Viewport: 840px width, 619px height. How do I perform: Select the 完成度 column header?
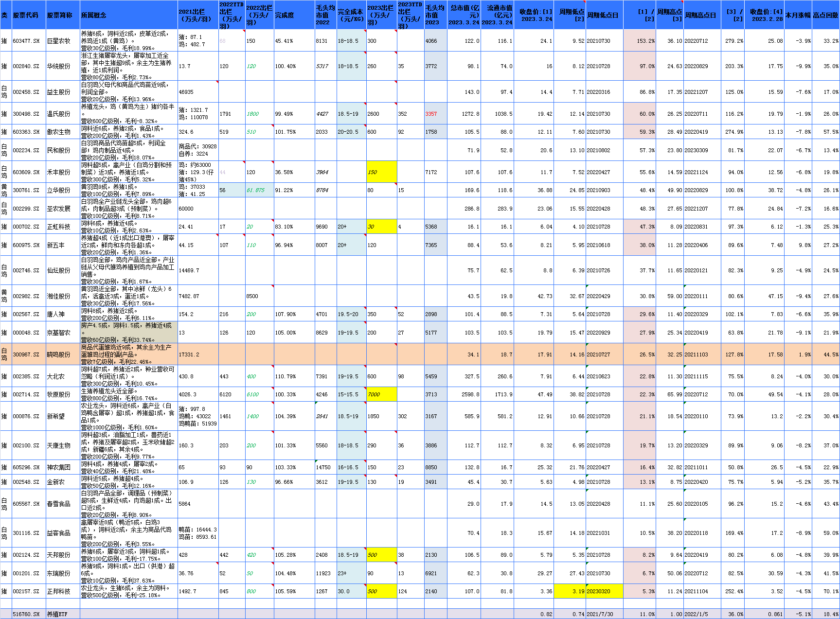pos(294,15)
